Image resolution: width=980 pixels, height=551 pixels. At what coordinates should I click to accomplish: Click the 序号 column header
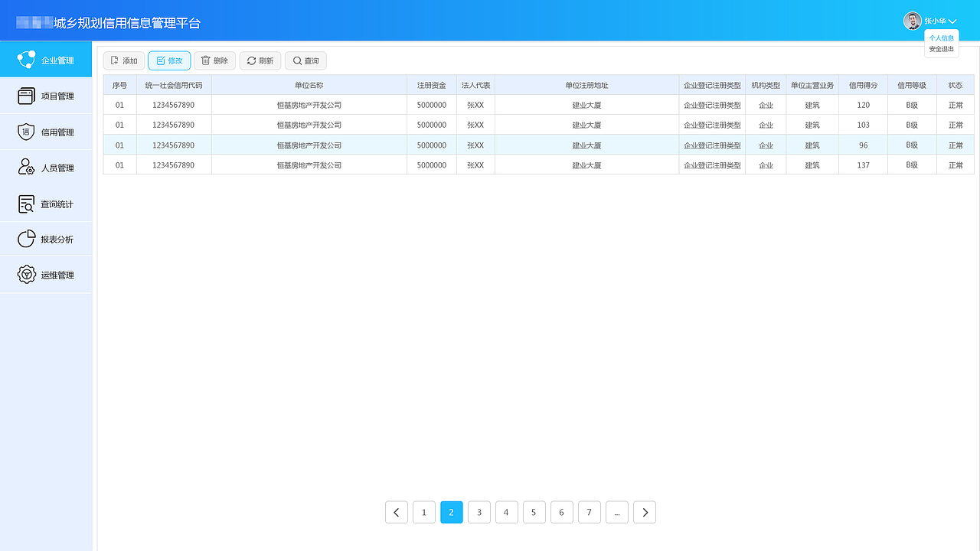(120, 85)
